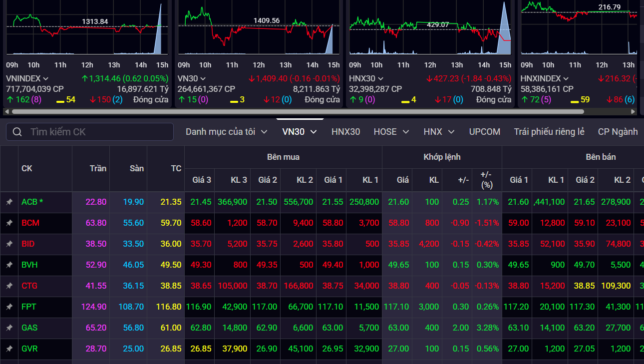Switch to the UPCOM tab
This screenshot has width=644, height=364.
[485, 132]
